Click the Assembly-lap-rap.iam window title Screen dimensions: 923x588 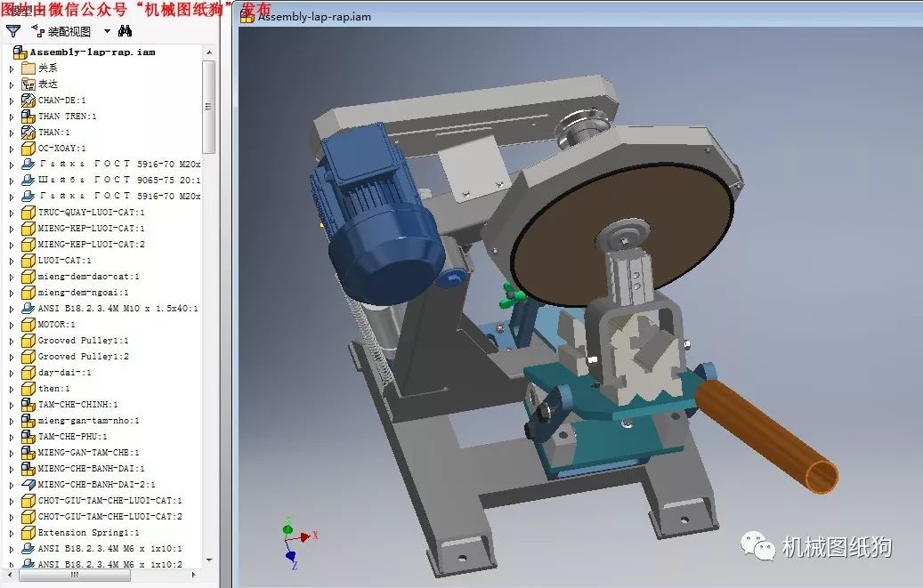pyautogui.click(x=314, y=17)
